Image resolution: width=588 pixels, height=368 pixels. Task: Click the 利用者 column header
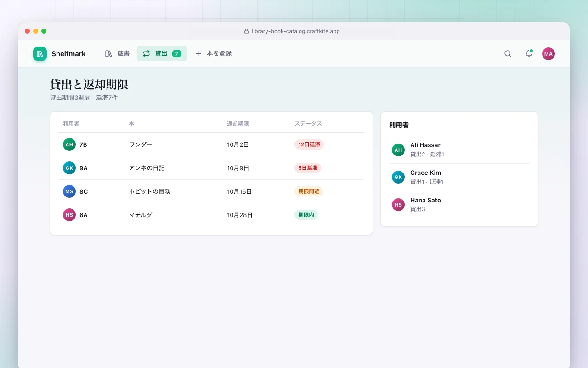tap(71, 124)
